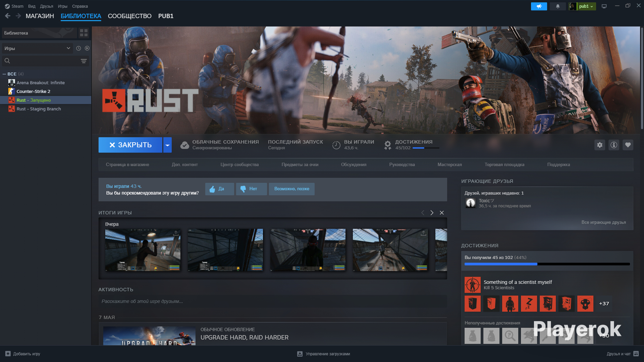Show Rust game info icon
This screenshot has width=644, height=362.
(x=614, y=145)
